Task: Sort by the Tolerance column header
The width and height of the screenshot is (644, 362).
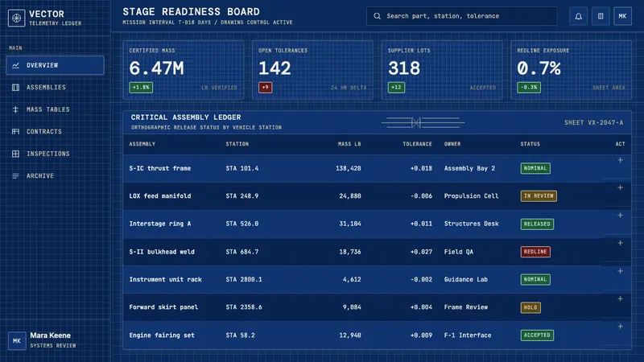Action: [x=417, y=144]
